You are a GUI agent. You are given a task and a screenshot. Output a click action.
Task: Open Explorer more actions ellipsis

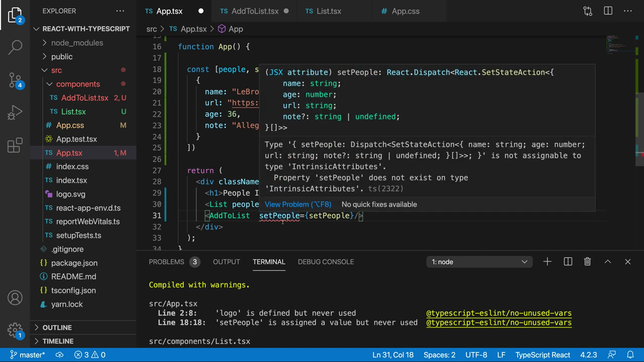tap(120, 11)
